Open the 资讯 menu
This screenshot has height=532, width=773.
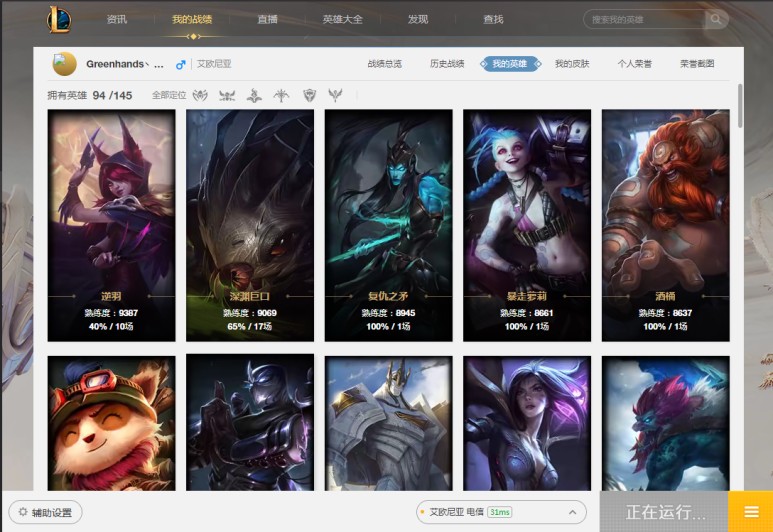(117, 19)
